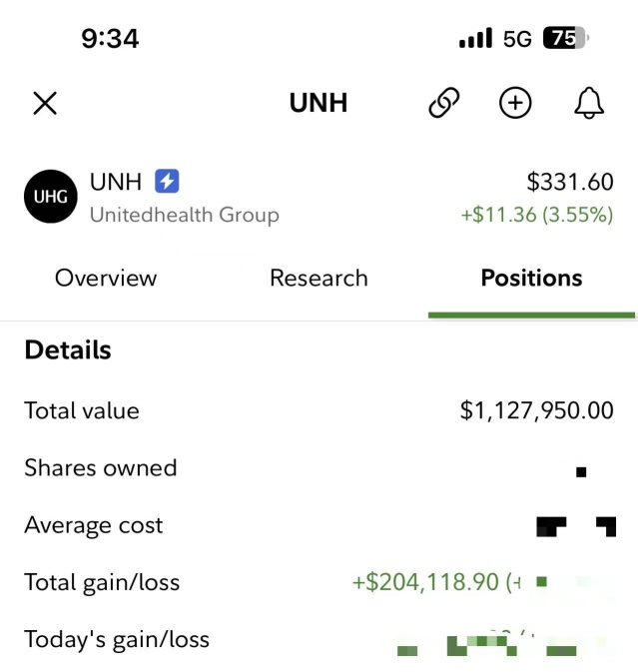This screenshot has width=638, height=672.
Task: Tap the UHG company logo
Action: coord(51,197)
